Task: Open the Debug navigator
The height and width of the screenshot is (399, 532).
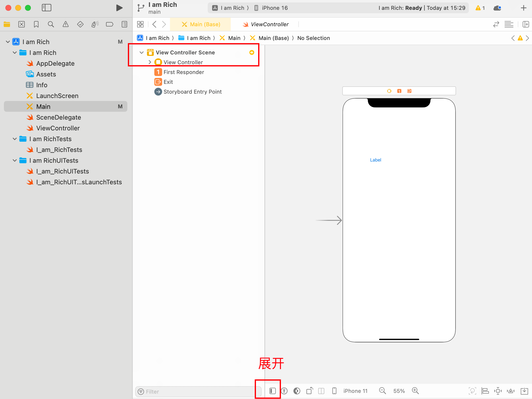Action: pyautogui.click(x=95, y=24)
